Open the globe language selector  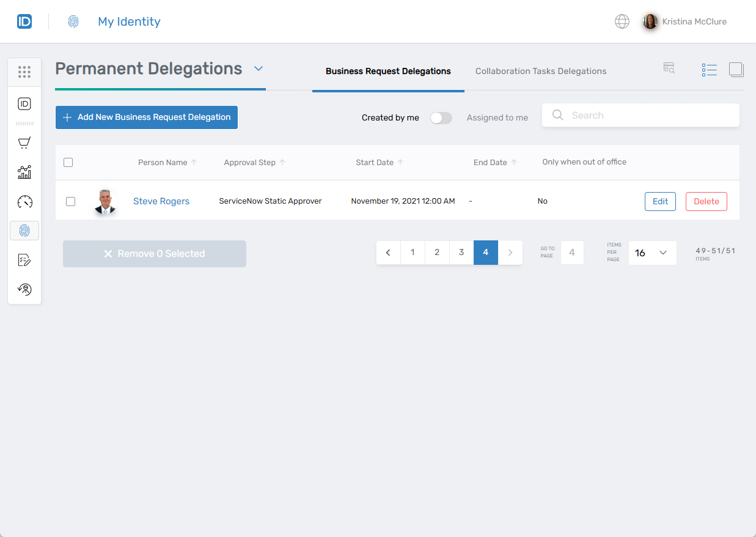point(622,21)
